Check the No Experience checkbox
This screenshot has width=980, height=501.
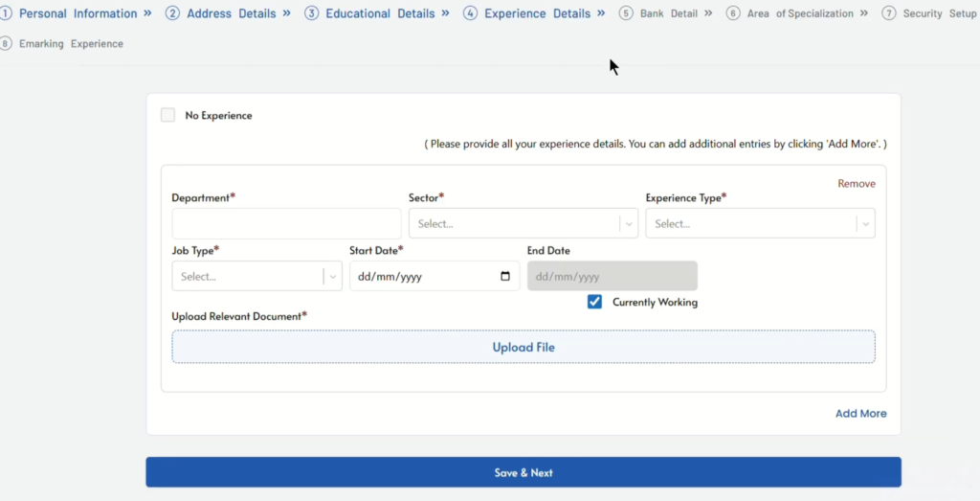click(168, 115)
